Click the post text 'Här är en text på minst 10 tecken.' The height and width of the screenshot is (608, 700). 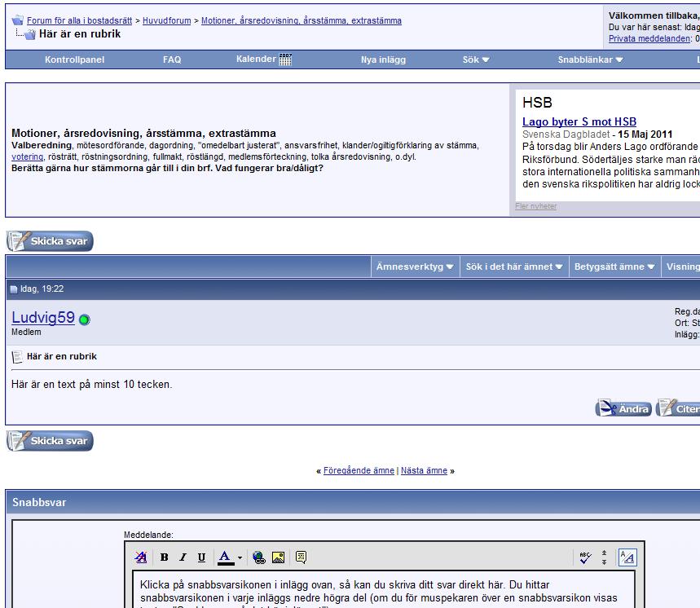pyautogui.click(x=91, y=385)
